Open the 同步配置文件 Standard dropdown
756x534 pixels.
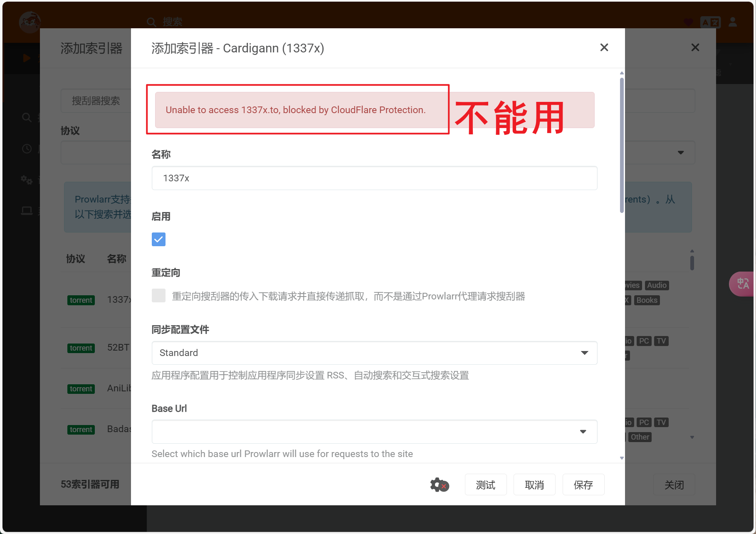coord(375,353)
